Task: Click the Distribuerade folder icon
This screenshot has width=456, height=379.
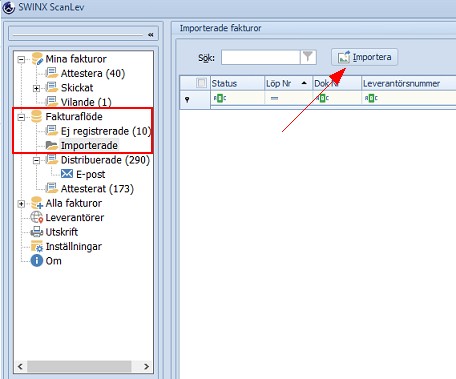Action: click(52, 159)
